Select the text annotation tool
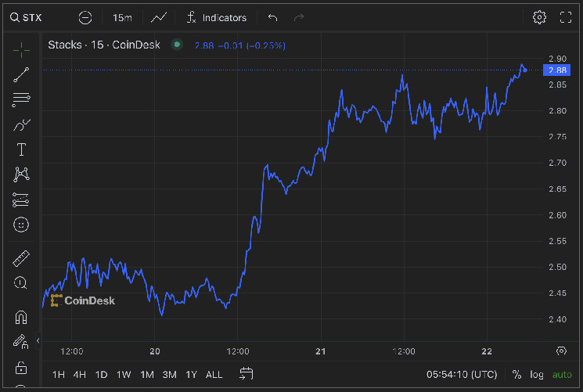 click(x=21, y=149)
